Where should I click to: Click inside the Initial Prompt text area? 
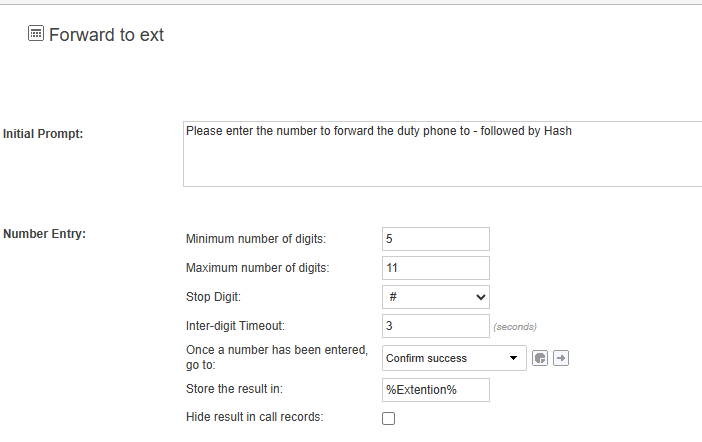442,154
